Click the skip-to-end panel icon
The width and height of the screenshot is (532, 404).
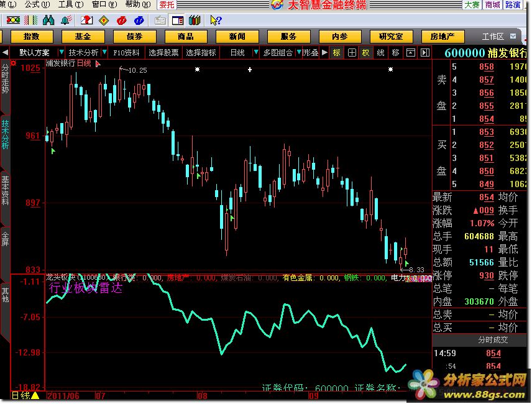(425, 53)
